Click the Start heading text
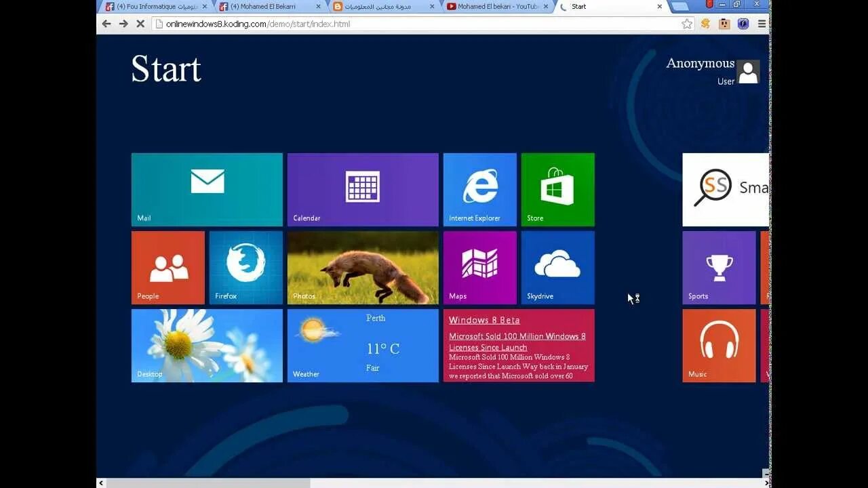The width and height of the screenshot is (868, 488). pos(166,69)
